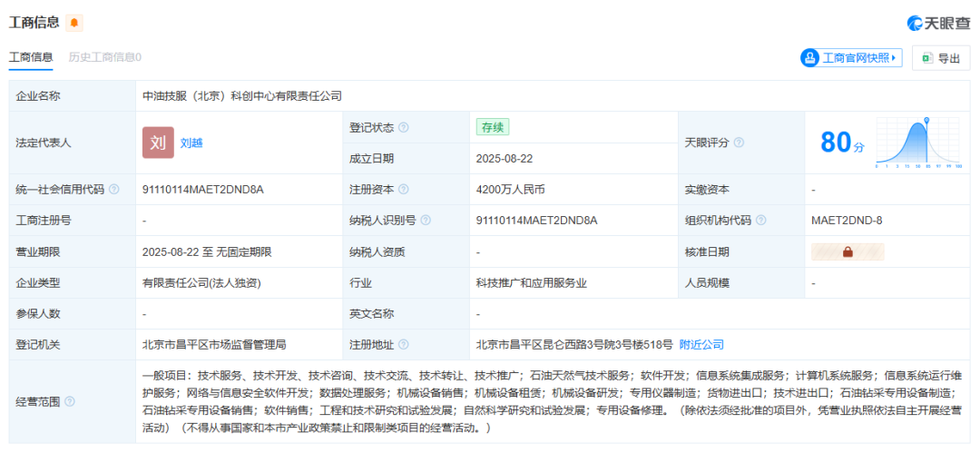Click help icon next to 纳税人识别号
This screenshot has width=980, height=453.
(x=426, y=221)
